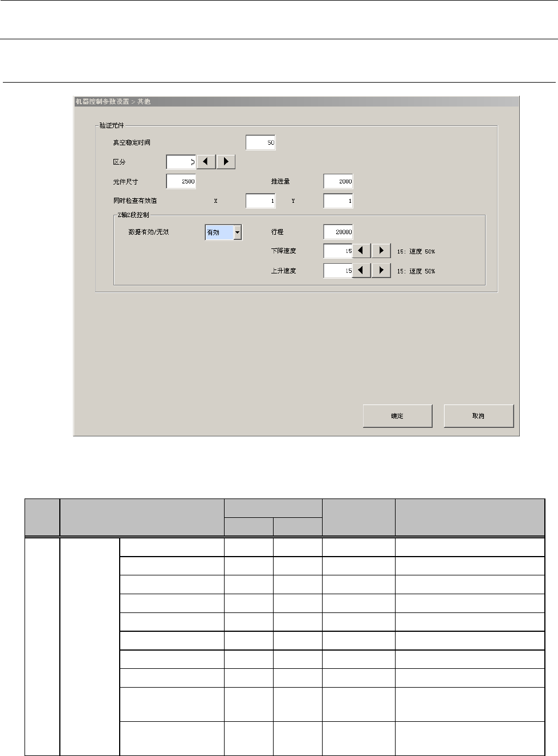558x756 pixels.
Task: Decrease 上升速度 with its left arrow
Action: (361, 271)
